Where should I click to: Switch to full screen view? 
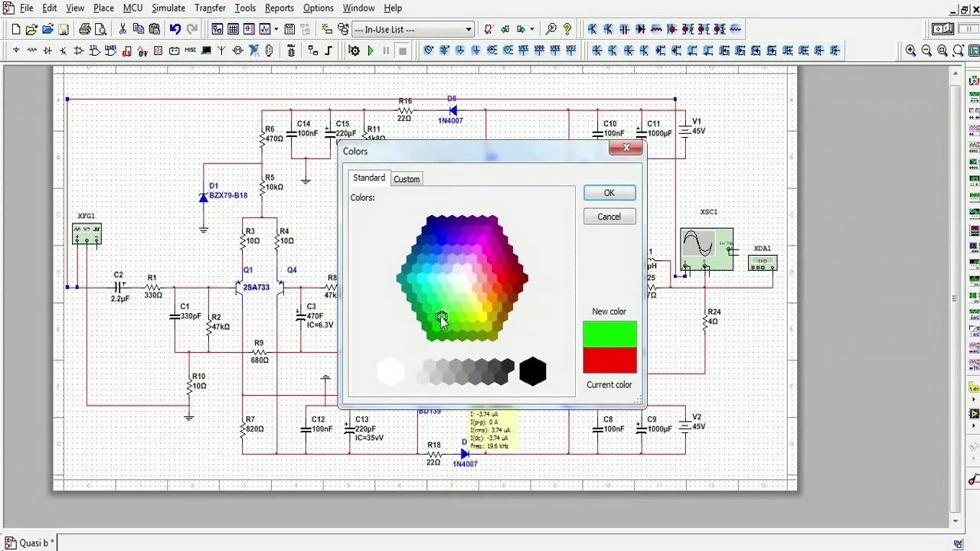(973, 51)
